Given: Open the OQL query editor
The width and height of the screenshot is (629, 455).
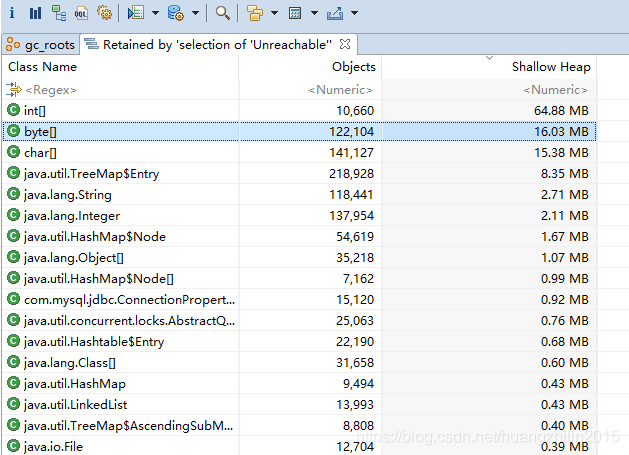Looking at the screenshot, I should [81, 13].
